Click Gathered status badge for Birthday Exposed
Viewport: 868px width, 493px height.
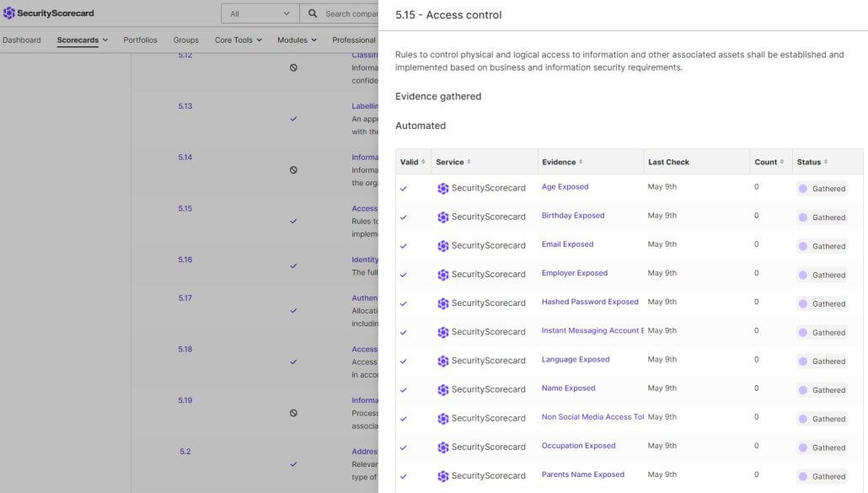pyautogui.click(x=822, y=217)
